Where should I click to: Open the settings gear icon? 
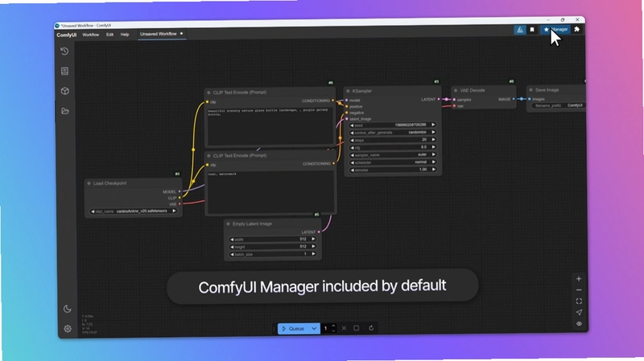pyautogui.click(x=68, y=329)
